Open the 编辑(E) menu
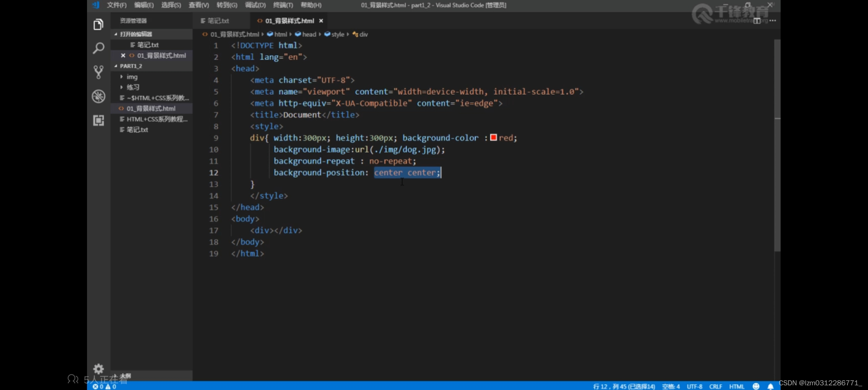 pyautogui.click(x=144, y=5)
